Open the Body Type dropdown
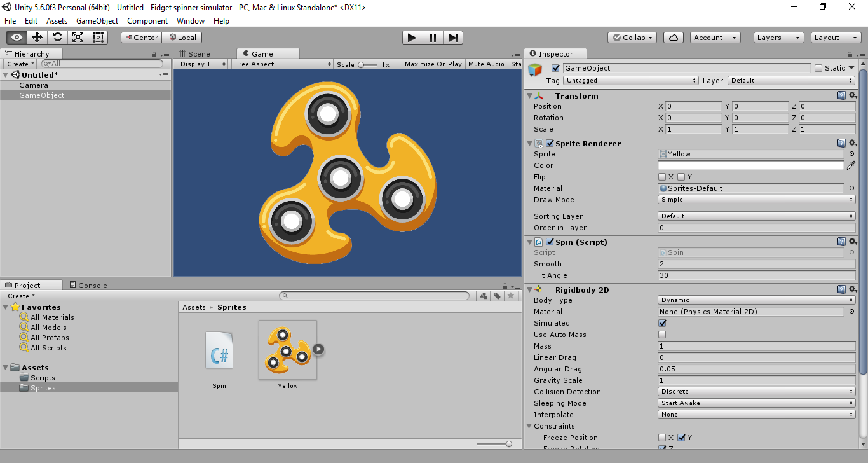The width and height of the screenshot is (868, 463). 756,300
